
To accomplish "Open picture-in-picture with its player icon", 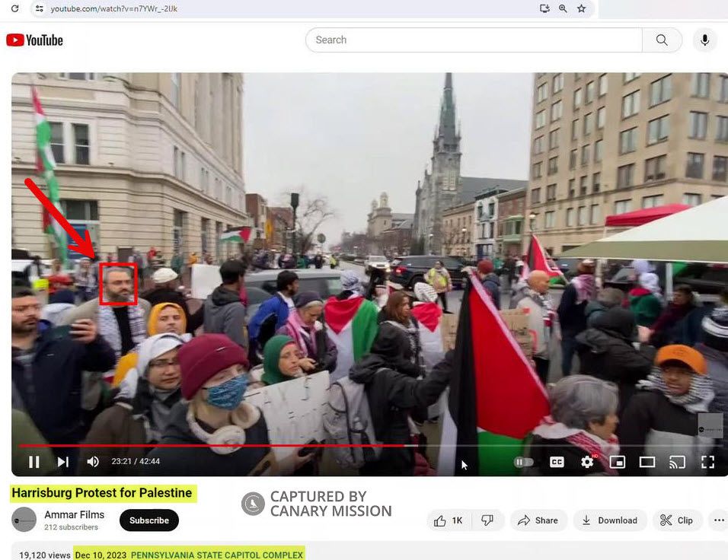I will [x=618, y=461].
